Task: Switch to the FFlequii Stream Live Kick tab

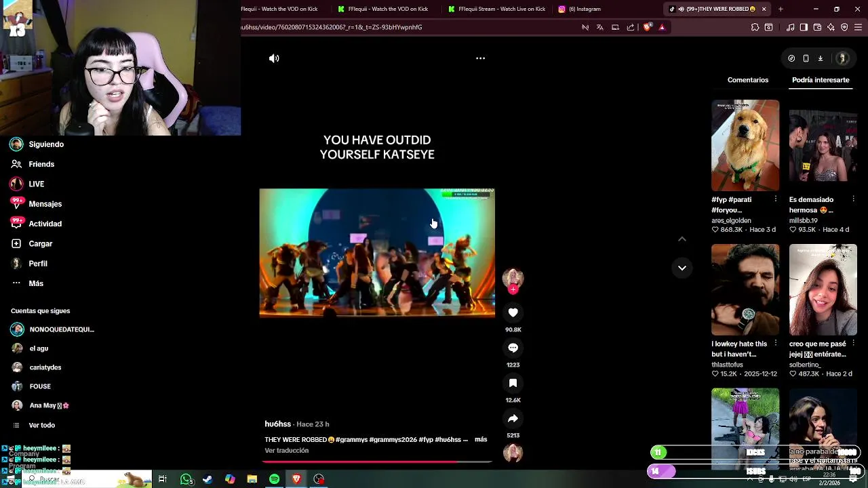Action: (496, 9)
